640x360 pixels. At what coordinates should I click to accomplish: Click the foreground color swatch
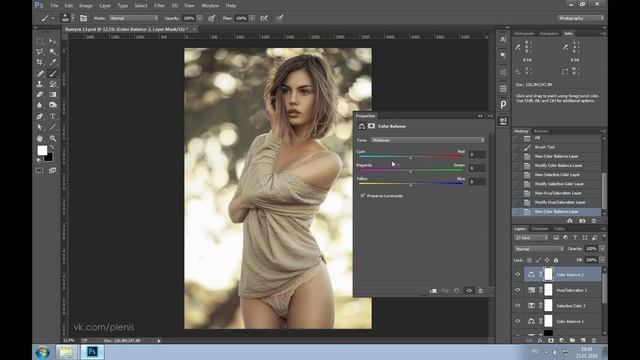tap(42, 150)
